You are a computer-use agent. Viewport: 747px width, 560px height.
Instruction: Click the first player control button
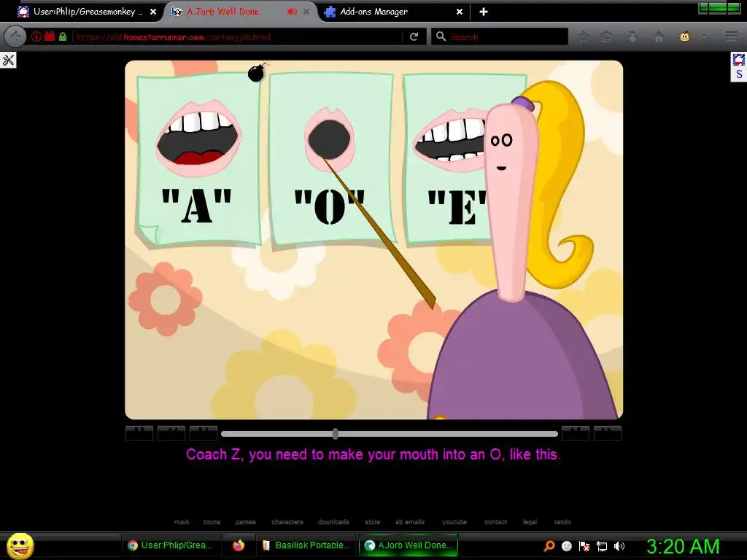[139, 433]
